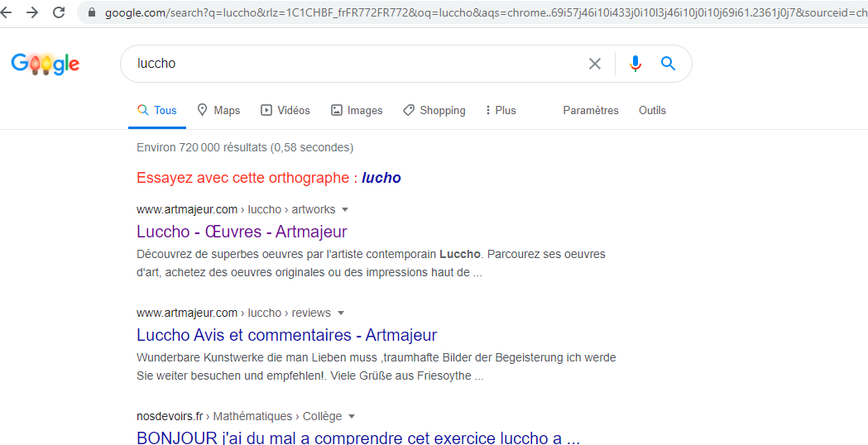This screenshot has height=445, width=868.
Task: Go forward with the browser arrow
Action: [32, 12]
